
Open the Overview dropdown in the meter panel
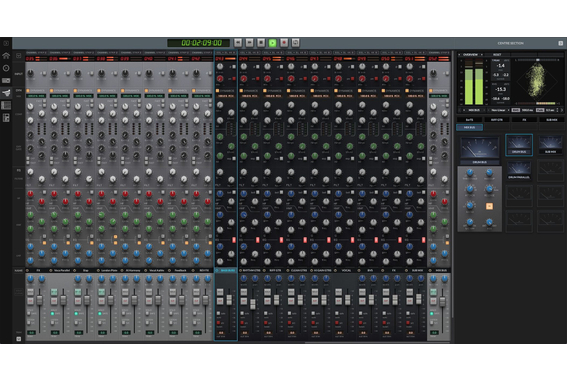point(470,55)
